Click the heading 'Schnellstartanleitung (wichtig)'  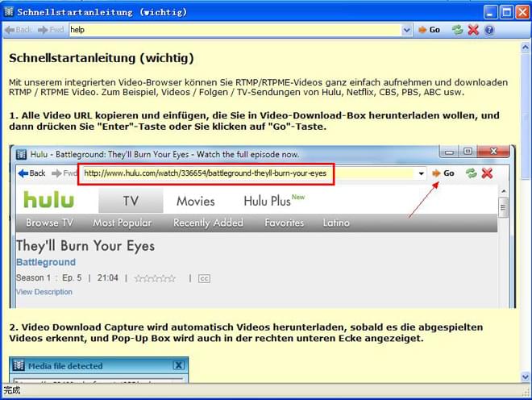pos(102,58)
